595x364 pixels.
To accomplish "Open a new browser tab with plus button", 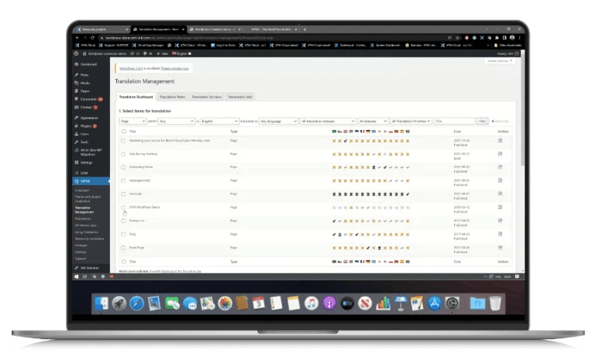I will pyautogui.click(x=304, y=29).
